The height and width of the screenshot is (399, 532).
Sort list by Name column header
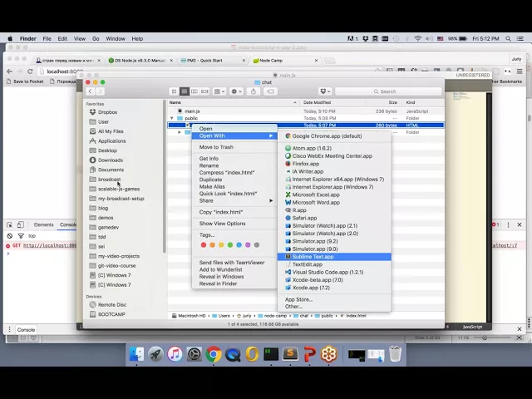pos(234,102)
